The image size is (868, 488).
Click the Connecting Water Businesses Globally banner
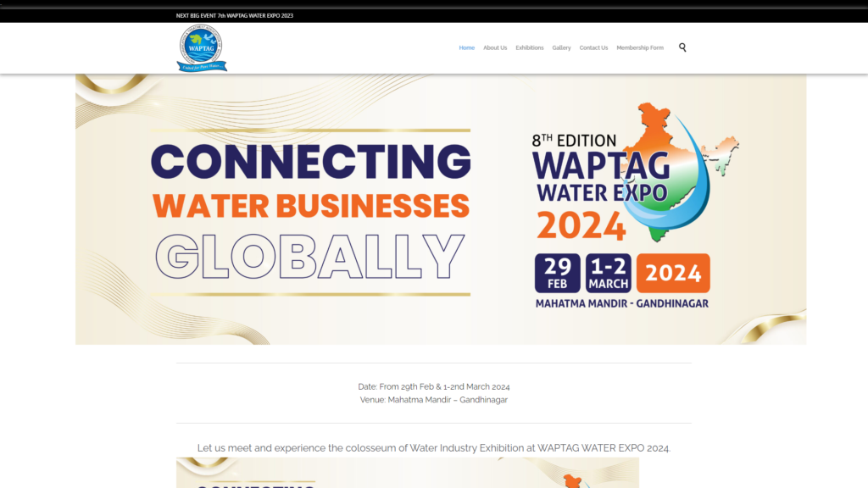(x=441, y=209)
